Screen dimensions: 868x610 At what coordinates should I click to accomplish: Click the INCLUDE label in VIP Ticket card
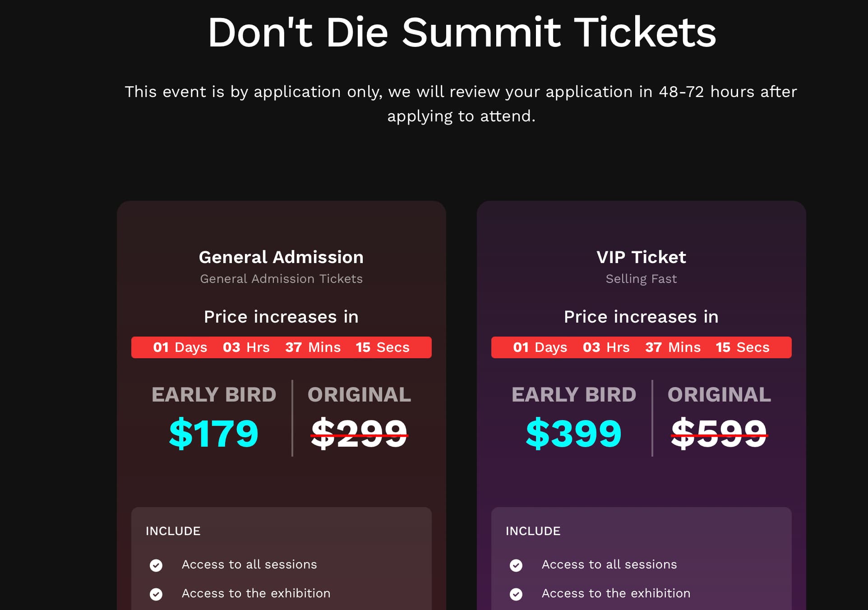[533, 531]
